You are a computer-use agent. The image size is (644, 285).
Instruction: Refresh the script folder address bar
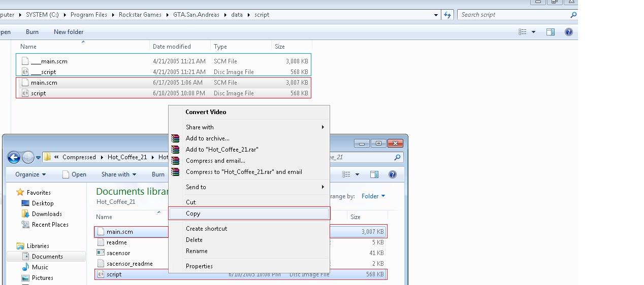[447, 15]
